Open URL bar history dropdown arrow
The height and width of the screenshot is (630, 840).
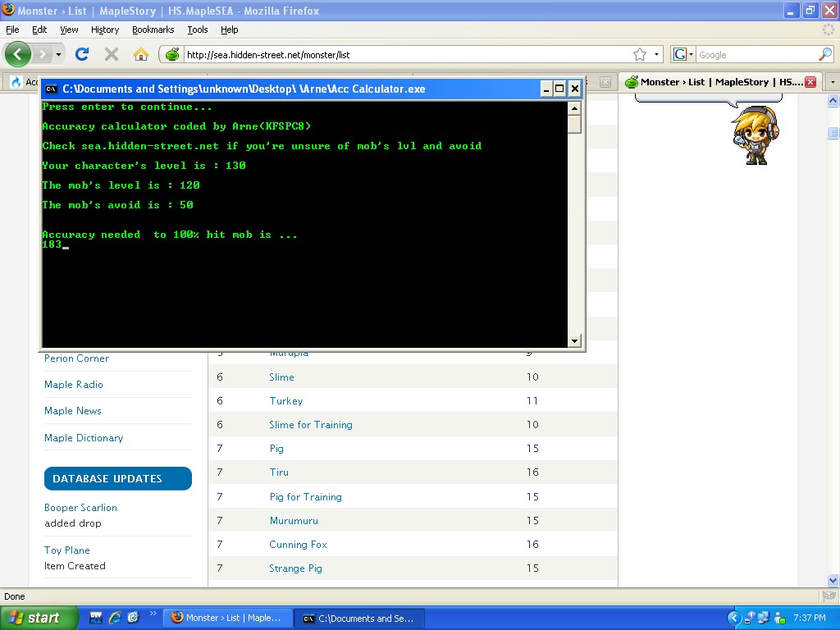[656, 54]
